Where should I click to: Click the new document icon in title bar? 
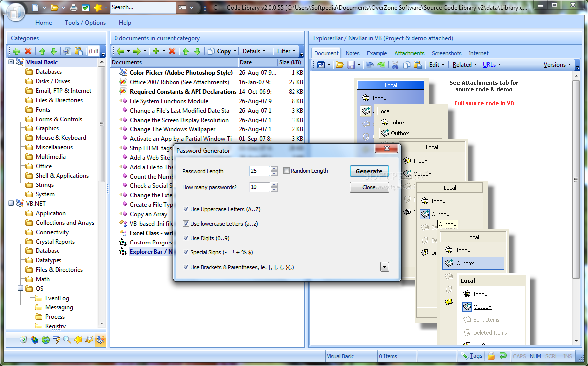(x=35, y=7)
